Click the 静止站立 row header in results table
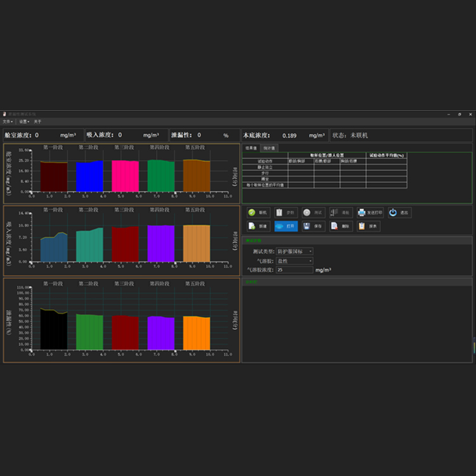Image resolution: width=476 pixels, height=476 pixels. click(x=265, y=168)
